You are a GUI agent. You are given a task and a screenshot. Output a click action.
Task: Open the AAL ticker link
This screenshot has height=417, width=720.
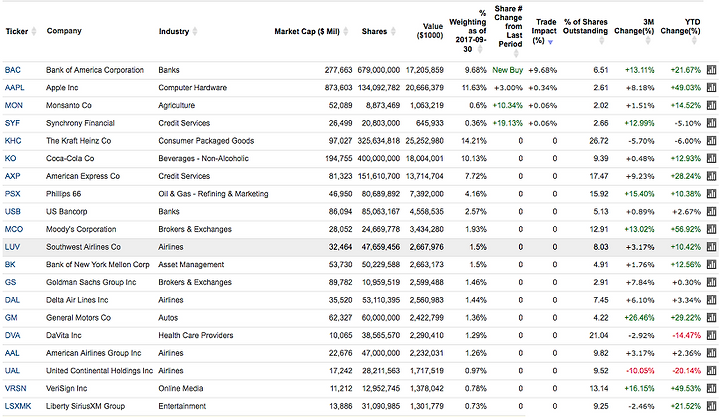pyautogui.click(x=12, y=353)
